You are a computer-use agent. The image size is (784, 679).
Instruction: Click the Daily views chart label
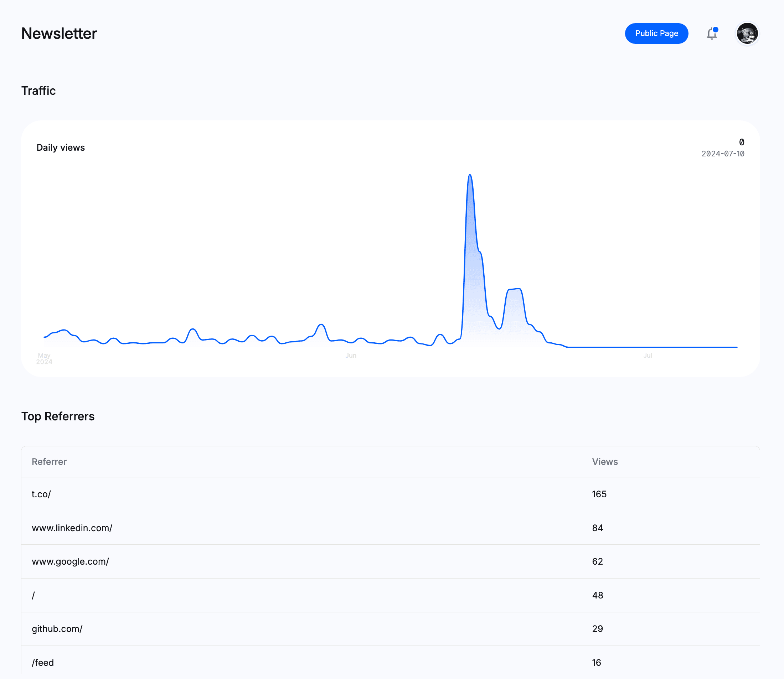(61, 147)
